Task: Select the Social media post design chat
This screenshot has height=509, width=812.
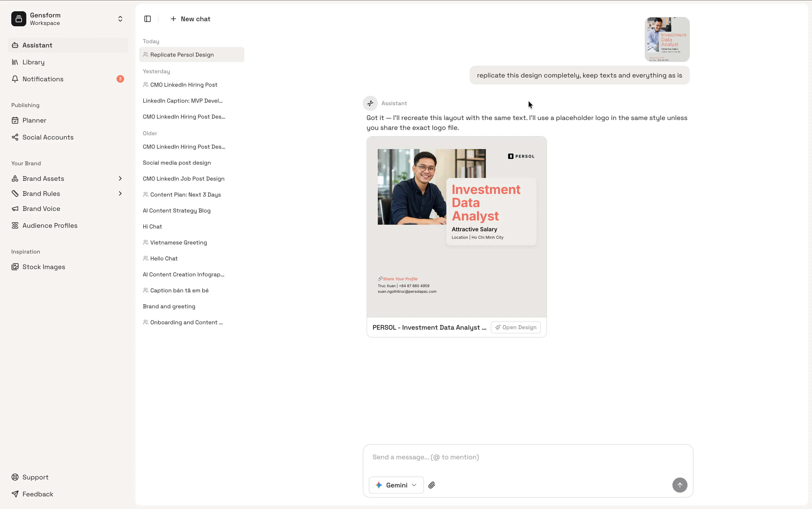Action: pyautogui.click(x=192, y=163)
